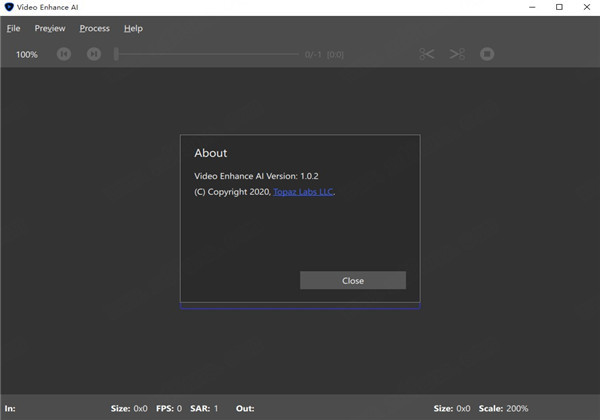Click the output Size: 0x0 entry
The image size is (600, 420).
click(x=452, y=409)
